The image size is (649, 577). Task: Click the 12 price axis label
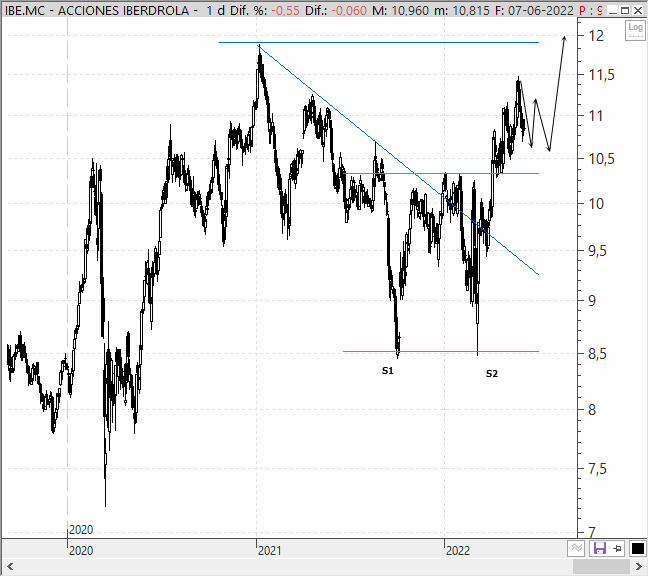[x=596, y=36]
